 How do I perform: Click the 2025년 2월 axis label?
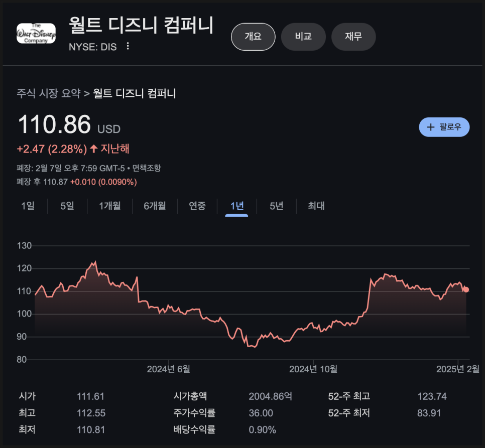point(458,369)
